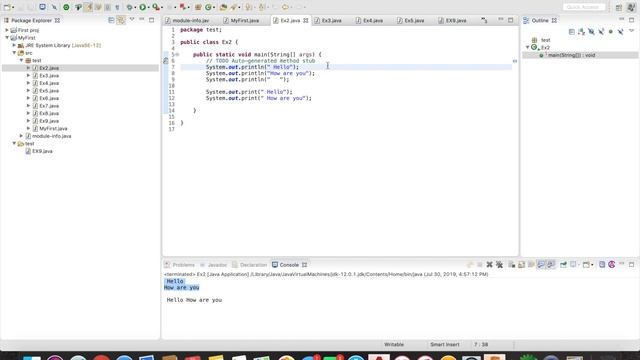The image size is (640, 360).
Task: Open the Problems tab
Action: click(x=180, y=265)
